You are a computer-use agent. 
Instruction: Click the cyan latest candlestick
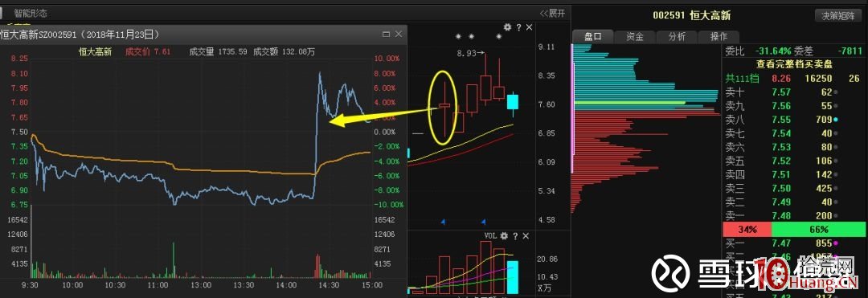(513, 103)
